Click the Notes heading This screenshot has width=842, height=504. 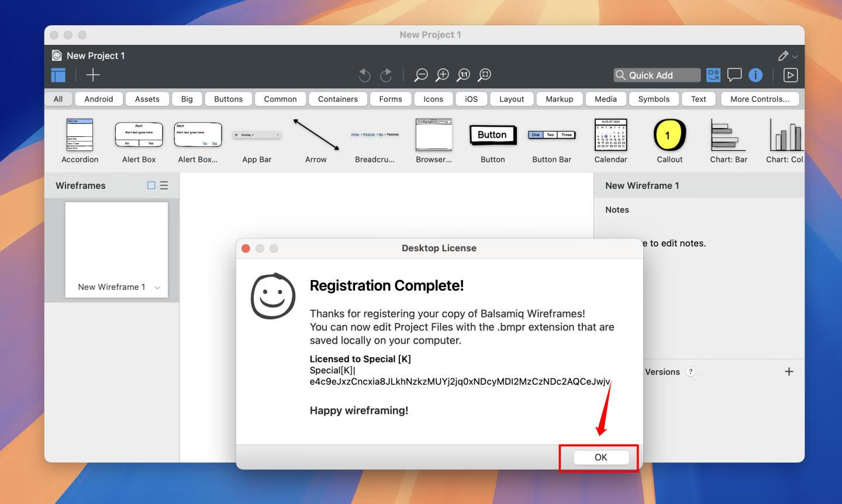click(x=617, y=210)
